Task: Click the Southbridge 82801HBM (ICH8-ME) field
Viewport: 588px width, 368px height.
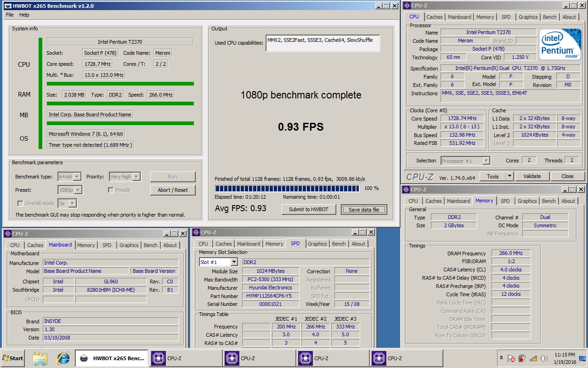Action: point(111,290)
